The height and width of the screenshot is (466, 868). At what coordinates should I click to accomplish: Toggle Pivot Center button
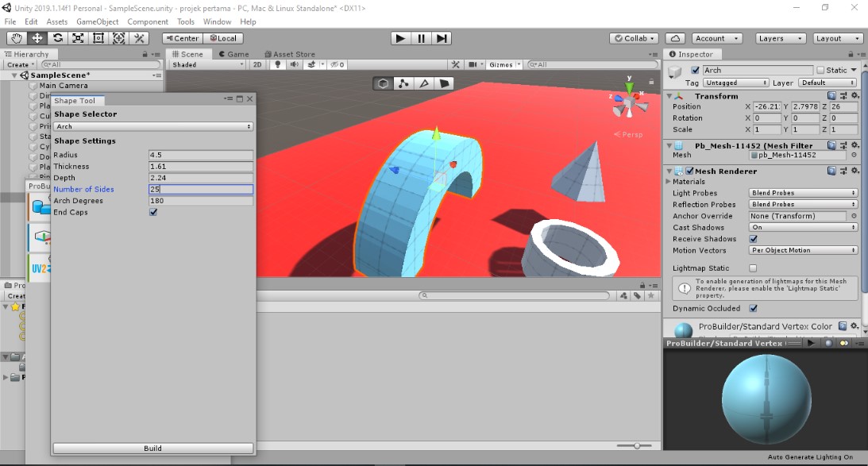pyautogui.click(x=183, y=38)
